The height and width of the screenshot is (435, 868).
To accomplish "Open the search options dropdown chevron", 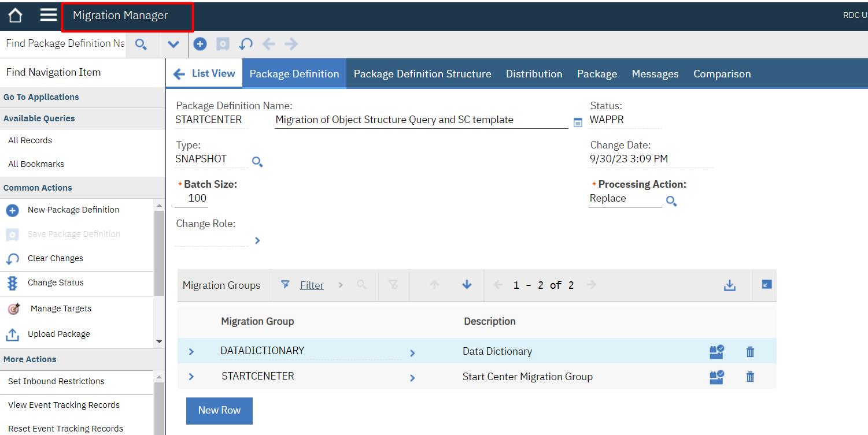I will 173,43.
